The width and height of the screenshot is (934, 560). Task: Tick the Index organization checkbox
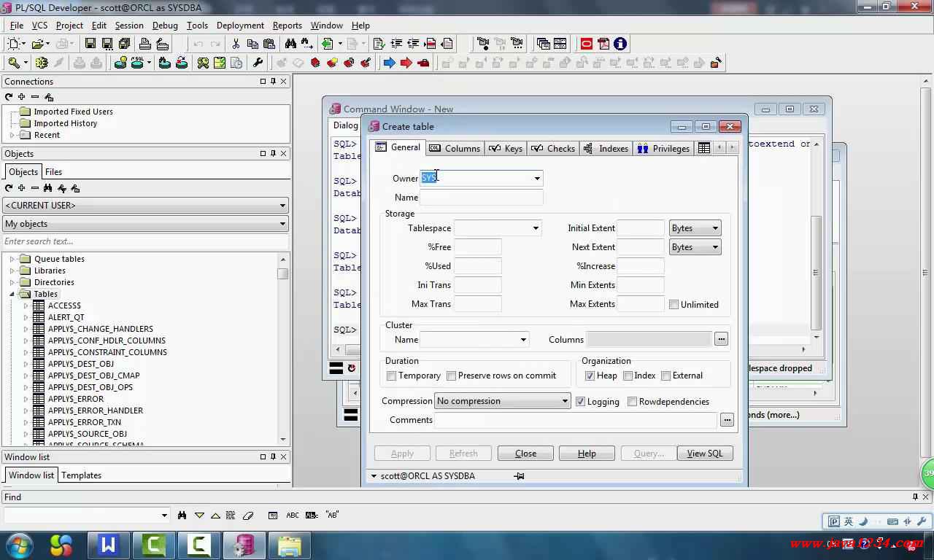click(628, 376)
